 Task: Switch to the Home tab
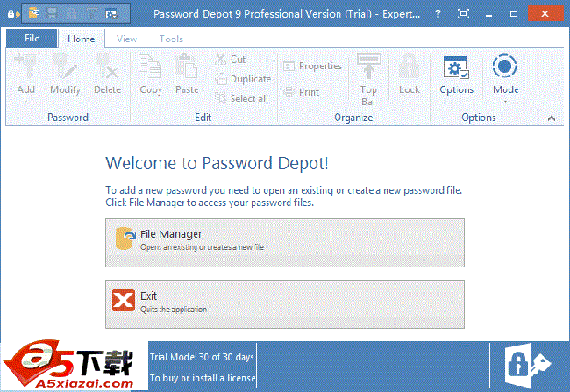click(x=82, y=39)
